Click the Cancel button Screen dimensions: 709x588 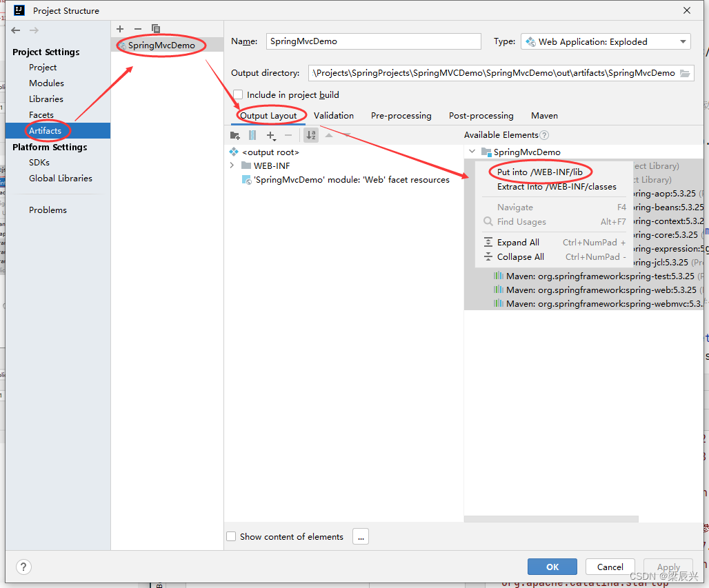(610, 567)
